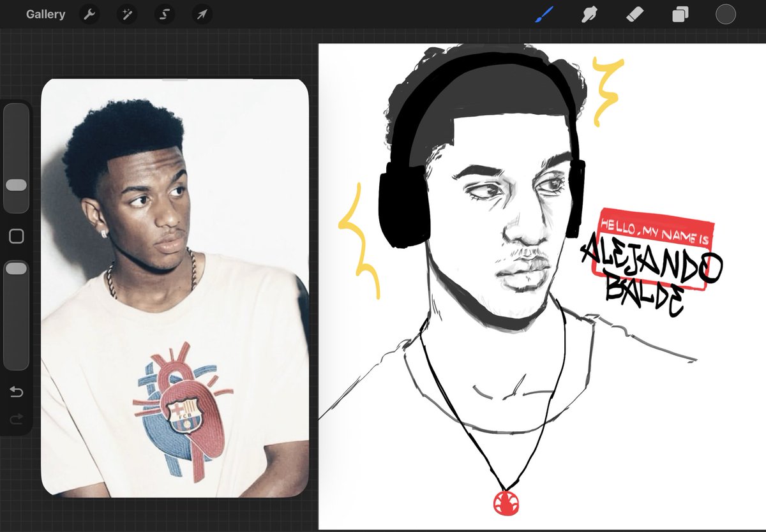Open the active color picker circle

coord(726,14)
